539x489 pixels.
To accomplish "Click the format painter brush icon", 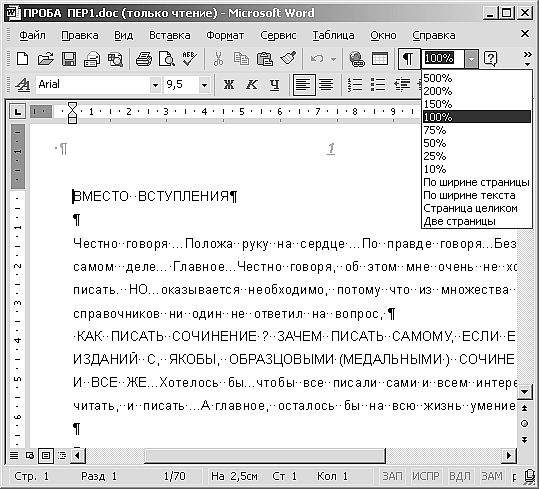I will click(288, 59).
